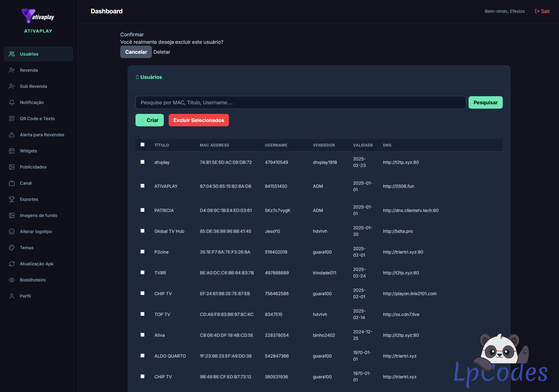Go to Widgets in the sidebar
559x392 pixels.
28,151
